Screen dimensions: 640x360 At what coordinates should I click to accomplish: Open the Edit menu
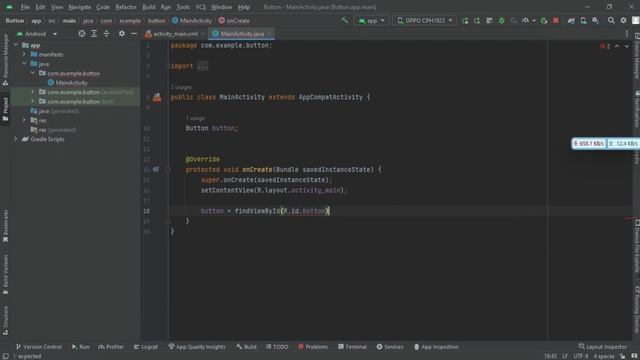(x=40, y=7)
